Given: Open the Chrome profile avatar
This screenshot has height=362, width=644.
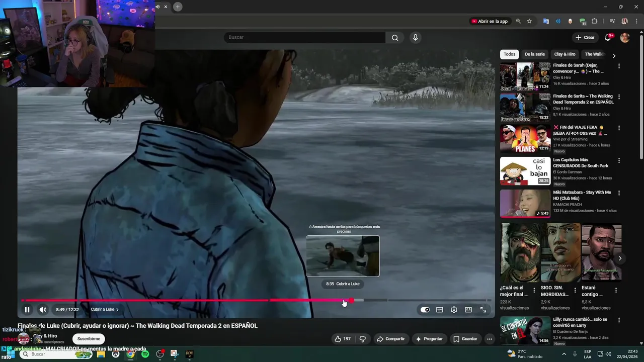Looking at the screenshot, I should (x=624, y=21).
